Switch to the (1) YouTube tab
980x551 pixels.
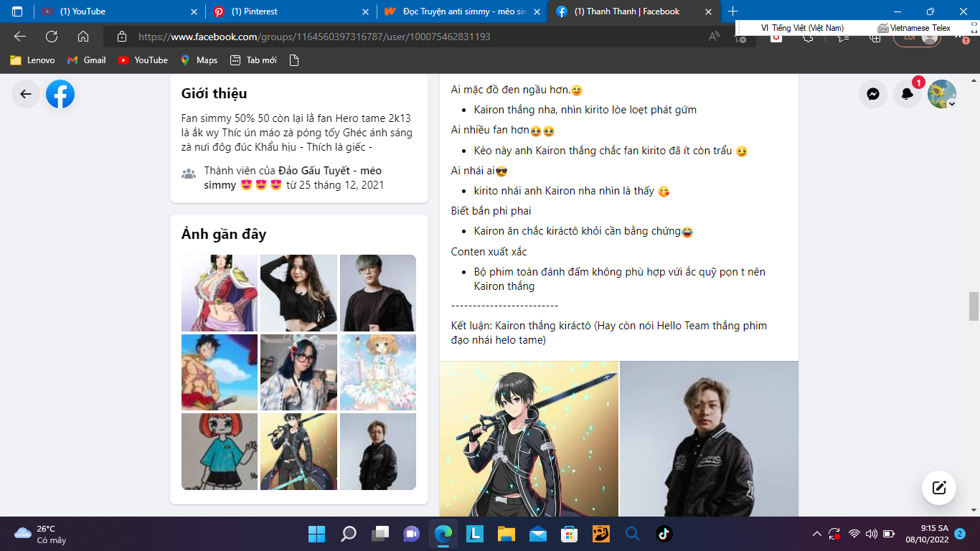119,11
